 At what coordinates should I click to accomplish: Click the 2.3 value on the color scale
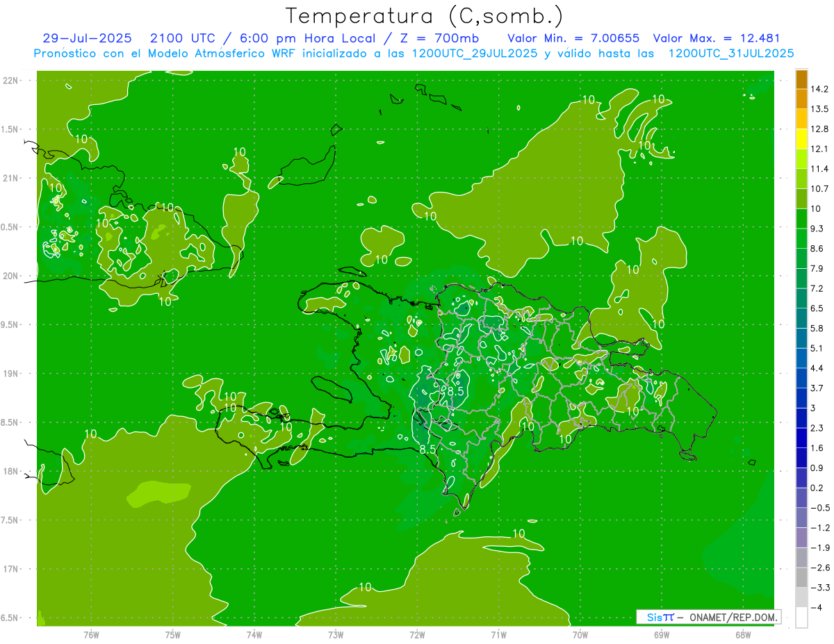coord(818,428)
